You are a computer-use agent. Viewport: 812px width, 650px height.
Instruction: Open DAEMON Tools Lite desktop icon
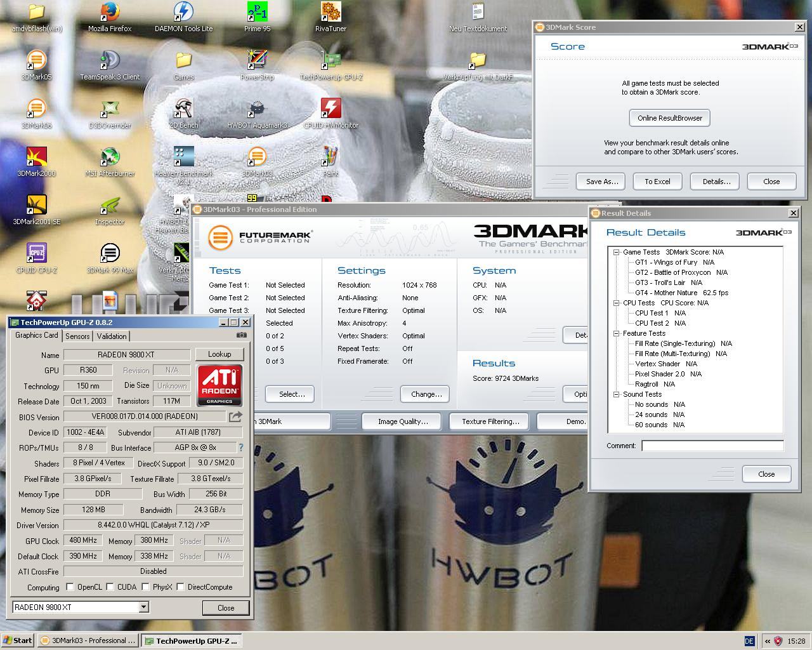pyautogui.click(x=183, y=17)
